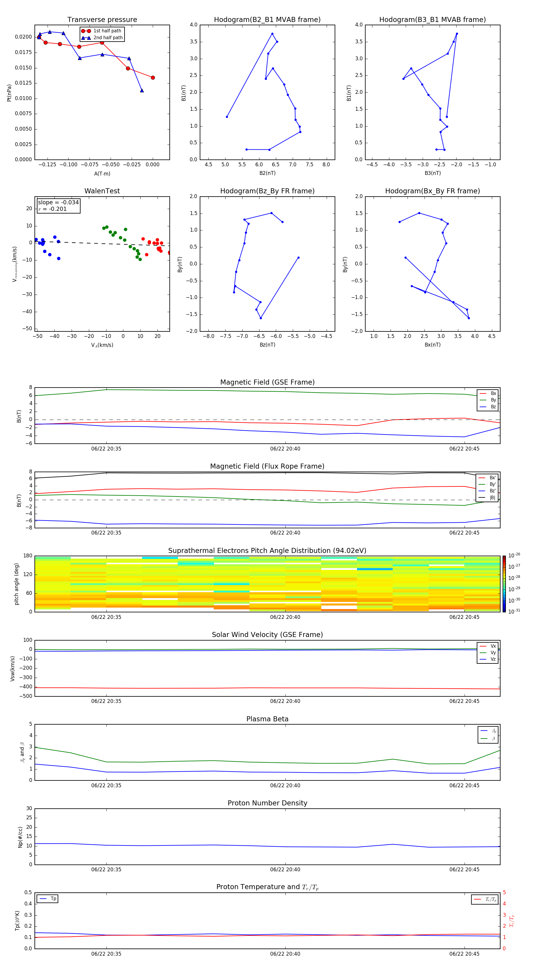Click 'Vremaining(km/s)' y-axis label
This screenshot has height=980, width=535.
pos(15,264)
